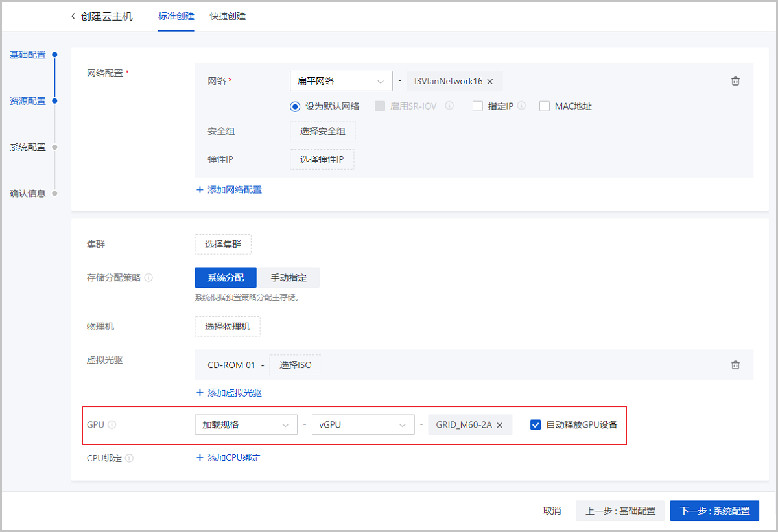778x532 pixels.
Task: Remove the l3VlanNetwork16 network tag
Action: pyautogui.click(x=490, y=82)
